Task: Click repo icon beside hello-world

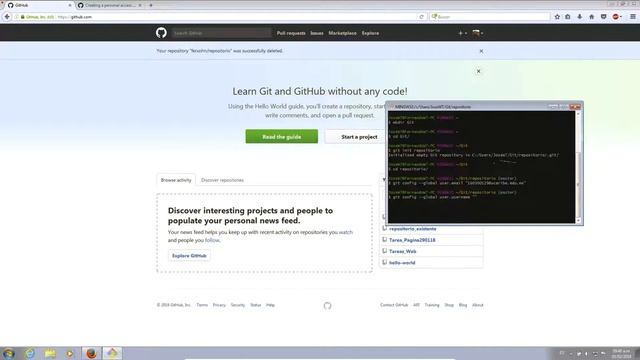Action: pyautogui.click(x=384, y=262)
